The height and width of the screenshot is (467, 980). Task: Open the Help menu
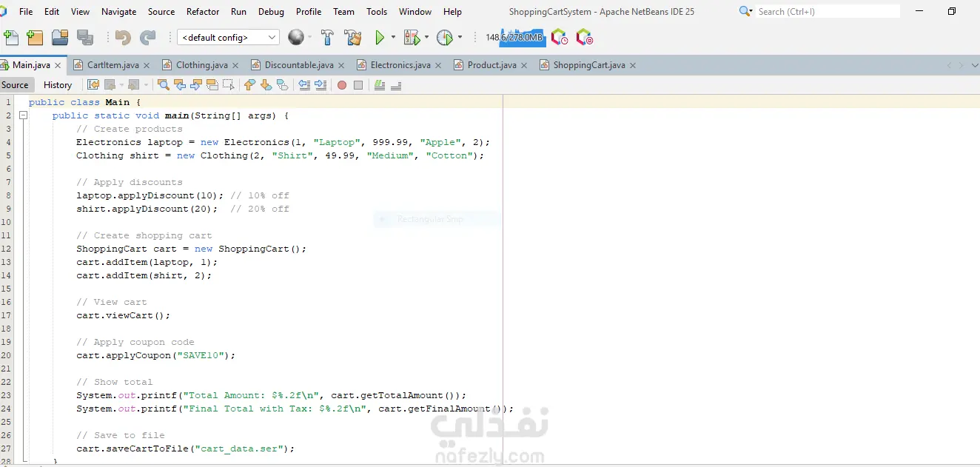tap(452, 12)
